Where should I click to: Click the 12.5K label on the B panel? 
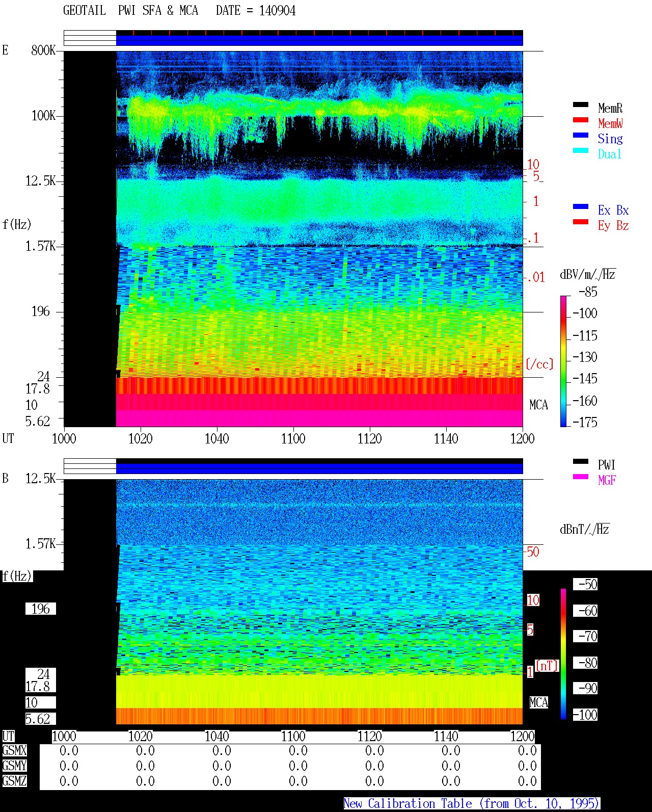click(41, 479)
